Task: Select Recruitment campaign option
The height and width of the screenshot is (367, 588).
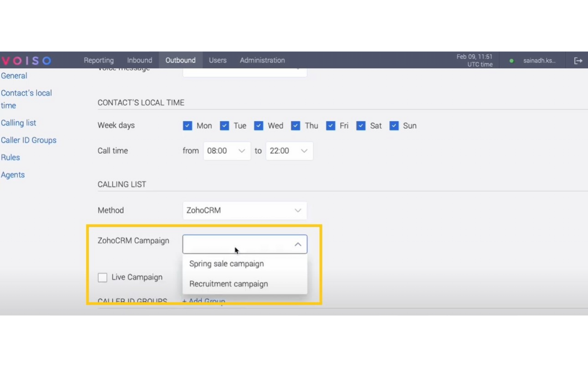Action: point(245,284)
